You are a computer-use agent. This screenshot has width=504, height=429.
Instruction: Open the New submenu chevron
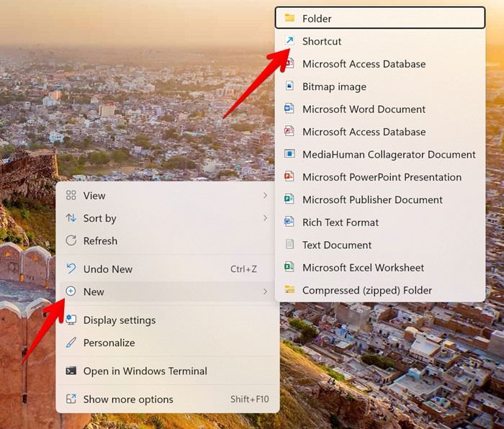pos(265,292)
